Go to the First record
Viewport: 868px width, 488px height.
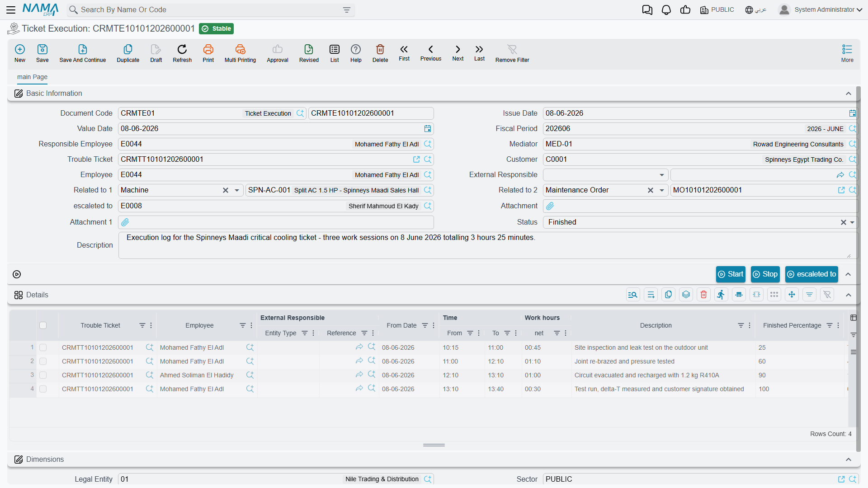(404, 53)
